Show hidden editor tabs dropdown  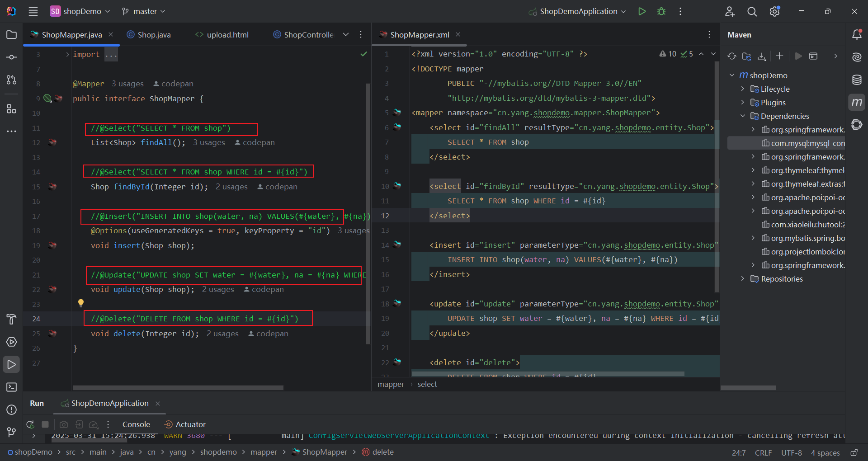[346, 35]
